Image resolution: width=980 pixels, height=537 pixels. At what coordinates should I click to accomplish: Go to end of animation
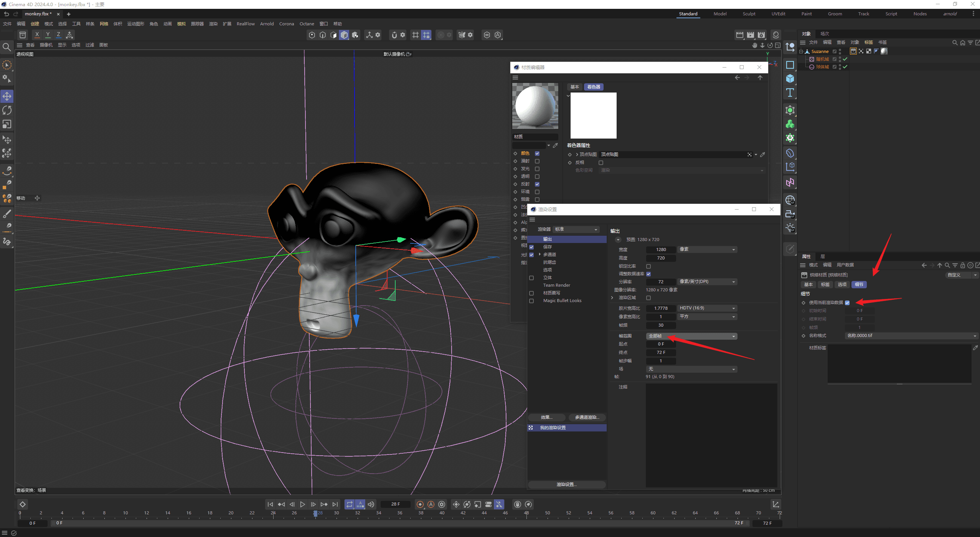coord(335,504)
